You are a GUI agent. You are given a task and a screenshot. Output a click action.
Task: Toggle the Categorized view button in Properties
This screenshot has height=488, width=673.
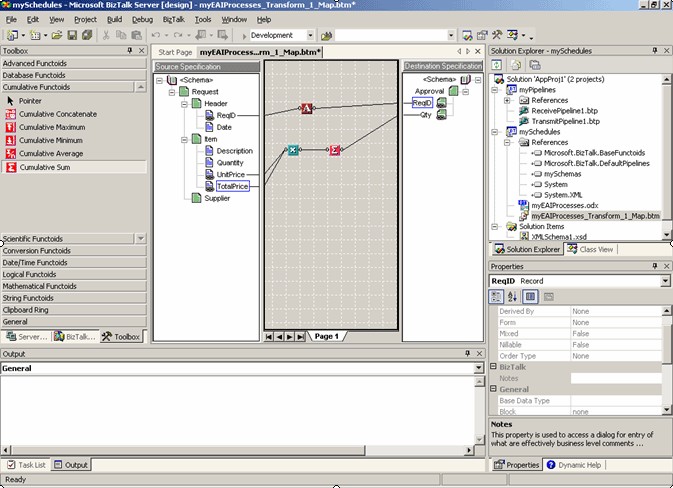496,297
